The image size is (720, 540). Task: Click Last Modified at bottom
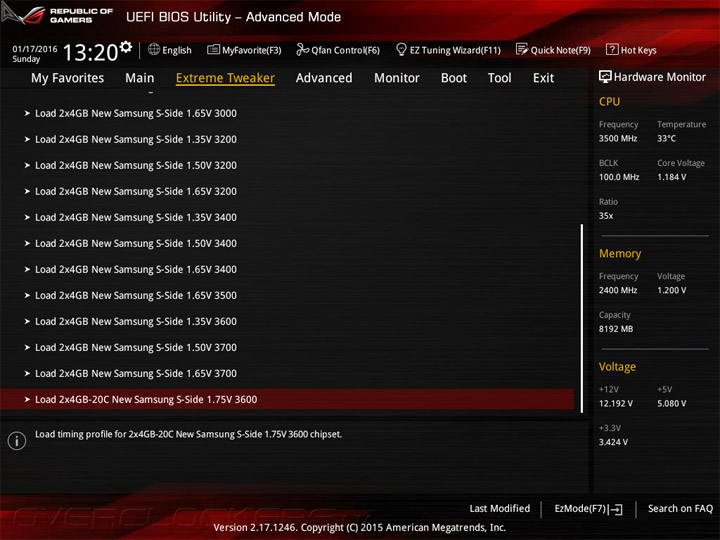pos(500,508)
